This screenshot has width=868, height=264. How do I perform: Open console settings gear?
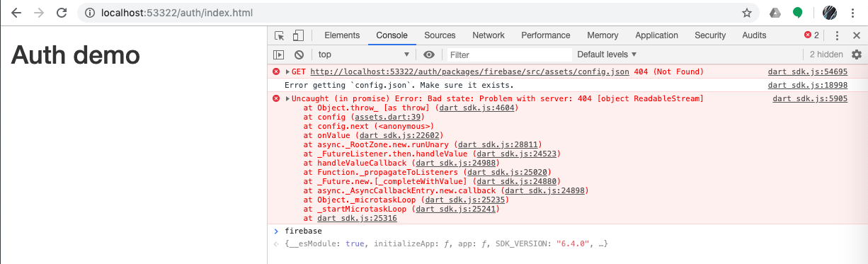point(857,54)
